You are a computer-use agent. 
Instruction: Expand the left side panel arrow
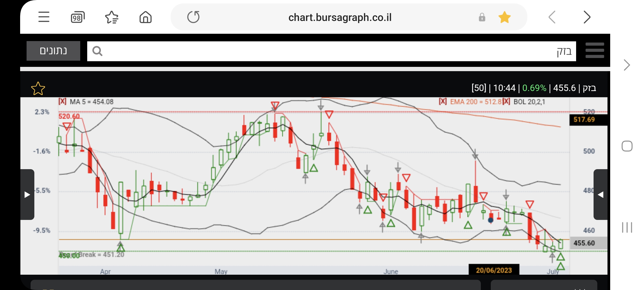click(27, 194)
